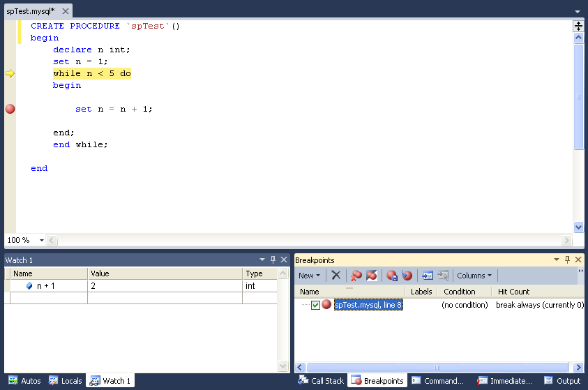Click Breakpoints horizontal scrollbar right arrow

[578, 367]
